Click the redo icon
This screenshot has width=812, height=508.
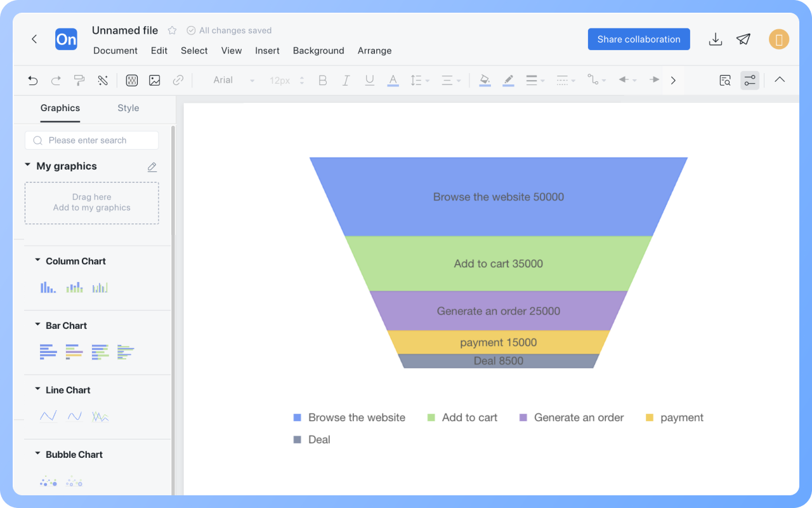pyautogui.click(x=56, y=80)
